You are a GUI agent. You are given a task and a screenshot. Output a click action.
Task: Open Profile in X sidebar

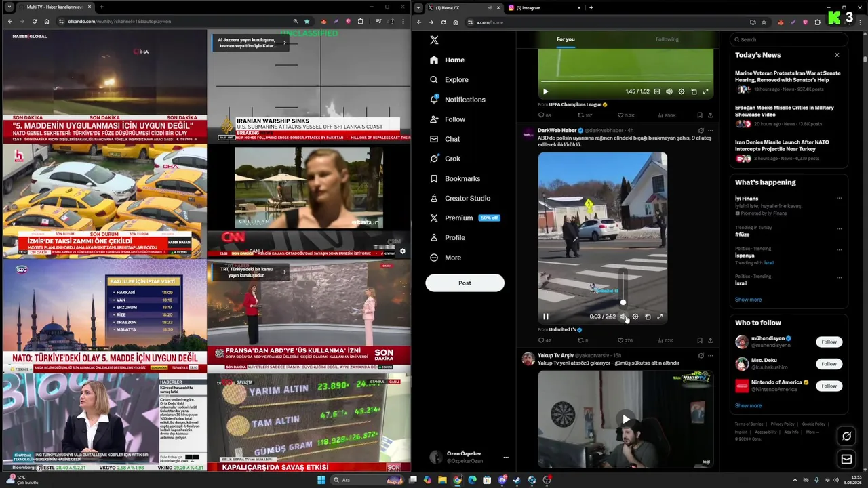pos(448,237)
